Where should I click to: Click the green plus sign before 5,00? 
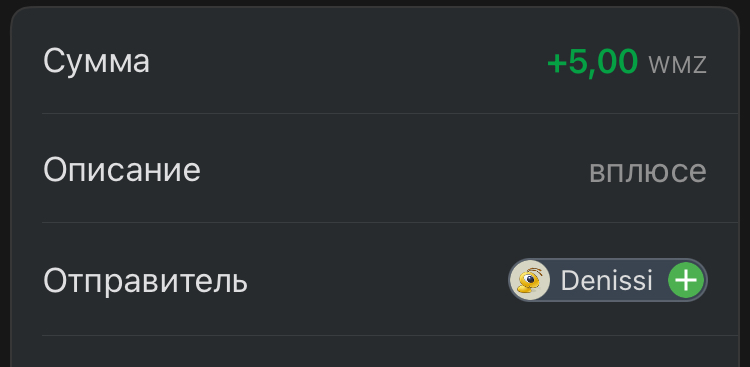(557, 64)
